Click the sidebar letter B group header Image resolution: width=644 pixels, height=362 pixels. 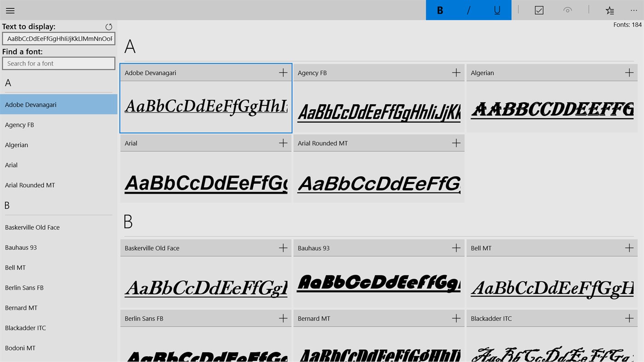[x=7, y=206]
